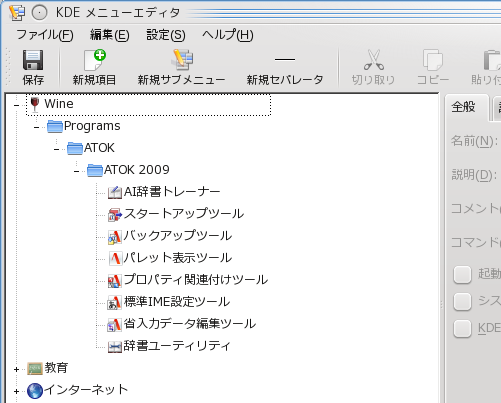Image resolution: width=501 pixels, height=403 pixels.
Task: Click the Wine glass icon
Action: tap(35, 104)
